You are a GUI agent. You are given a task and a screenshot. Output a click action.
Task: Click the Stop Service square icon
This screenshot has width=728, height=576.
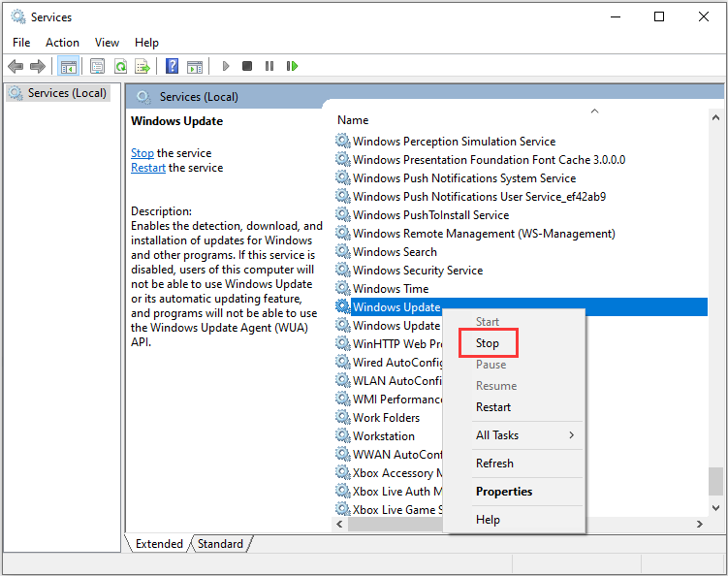point(247,66)
